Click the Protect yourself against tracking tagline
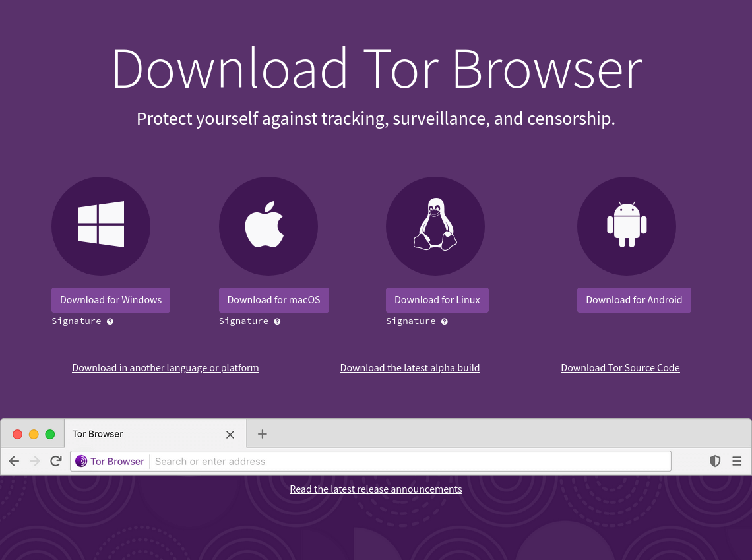Viewport: 752px width, 560px height. [x=376, y=119]
